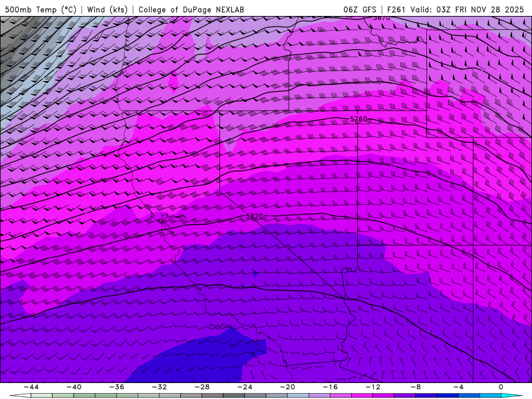Select the "06Z GFS" model run label
This screenshot has width=532, height=399.
[360, 9]
